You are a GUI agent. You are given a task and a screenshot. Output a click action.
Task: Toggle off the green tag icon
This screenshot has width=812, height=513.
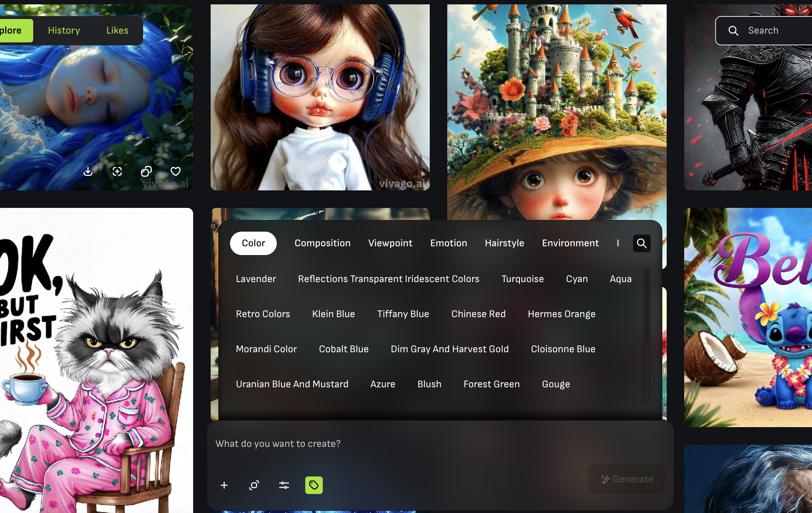(x=314, y=485)
